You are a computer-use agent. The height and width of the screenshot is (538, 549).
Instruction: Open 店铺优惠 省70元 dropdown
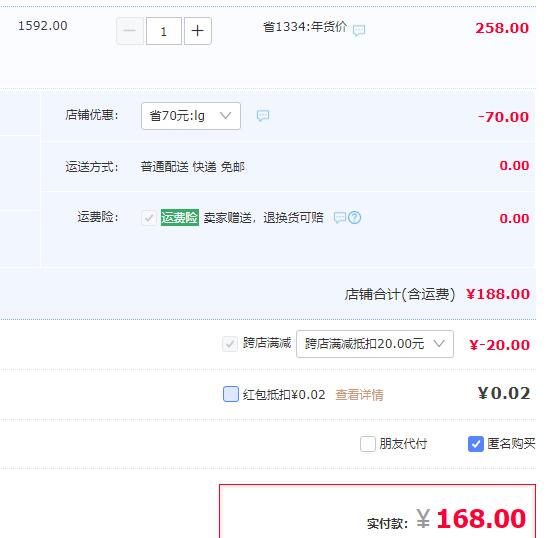tap(191, 116)
